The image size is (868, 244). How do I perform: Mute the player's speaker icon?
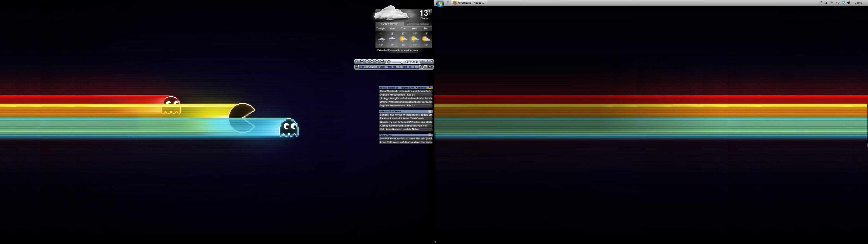[x=389, y=62]
